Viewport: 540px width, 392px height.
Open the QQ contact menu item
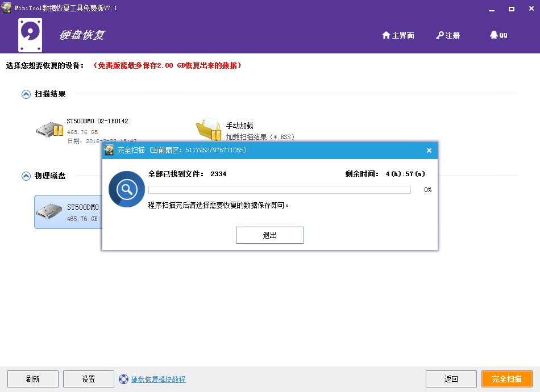click(x=499, y=35)
